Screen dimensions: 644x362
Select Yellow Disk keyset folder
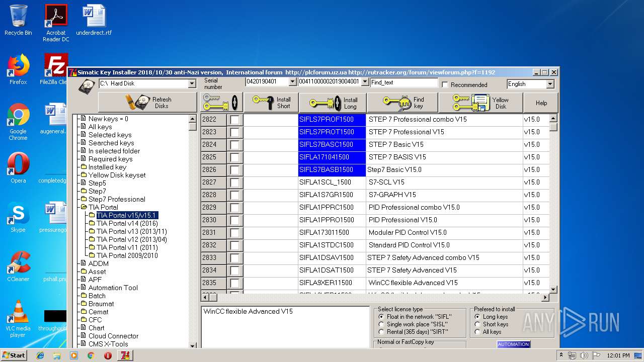117,175
